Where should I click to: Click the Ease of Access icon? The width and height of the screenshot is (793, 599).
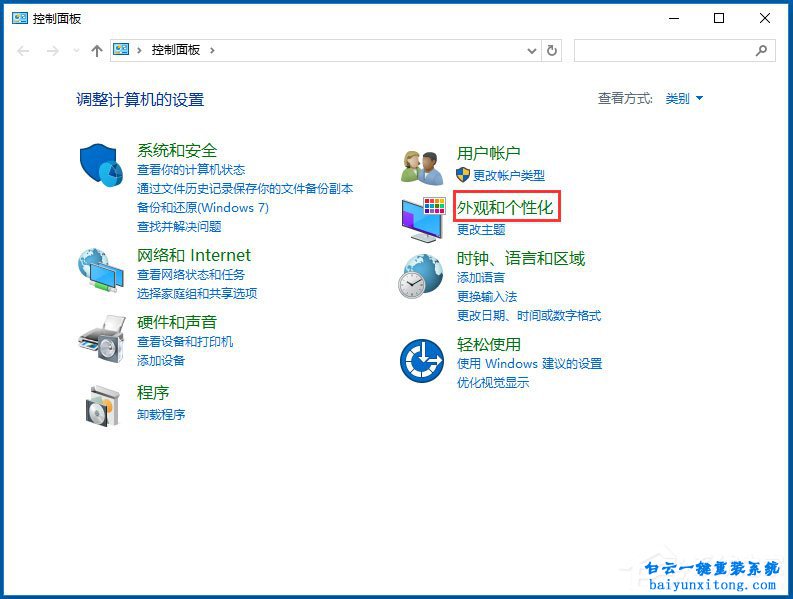422,361
